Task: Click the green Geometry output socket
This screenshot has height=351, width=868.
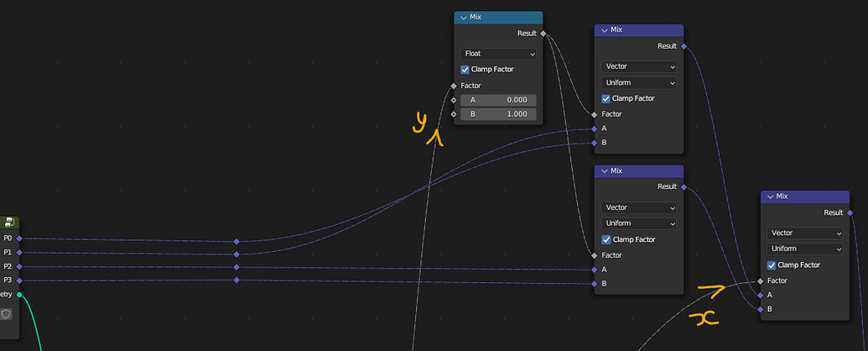Action: tap(19, 295)
